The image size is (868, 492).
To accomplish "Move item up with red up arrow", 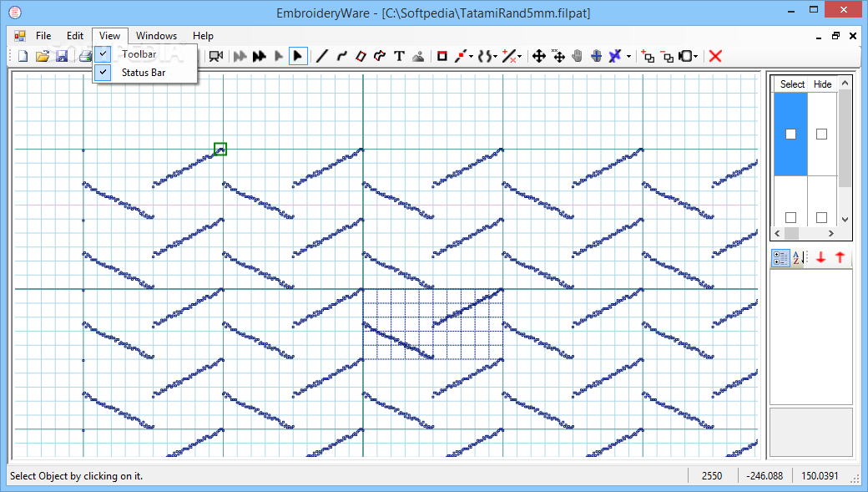I will point(840,257).
